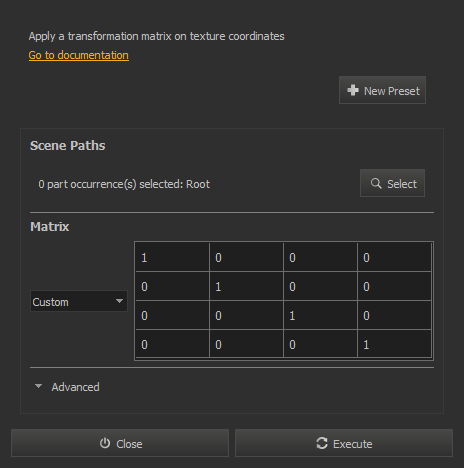This screenshot has width=464, height=468.
Task: Click the Advanced label
Action: coord(75,387)
